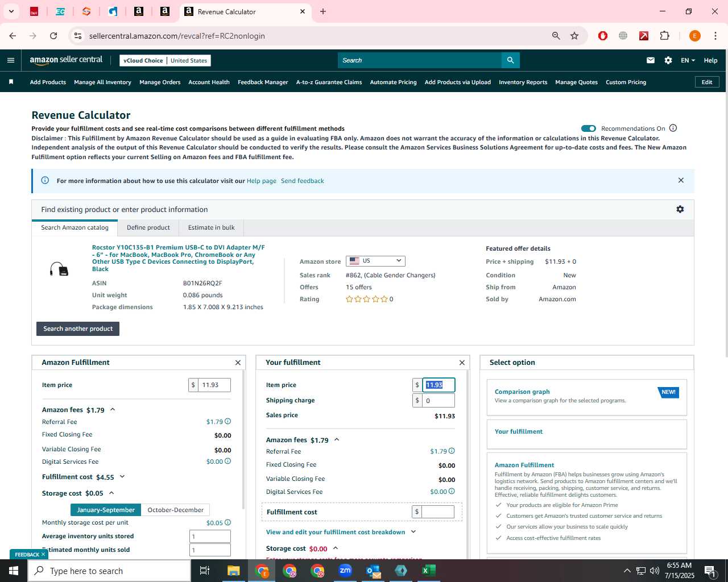This screenshot has height=582, width=728.
Task: Select the Comparison graph option
Action: point(586,397)
